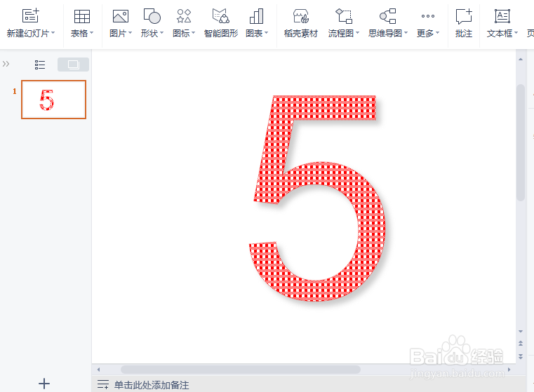Go to previous slide double-arrow

[x=521, y=344]
